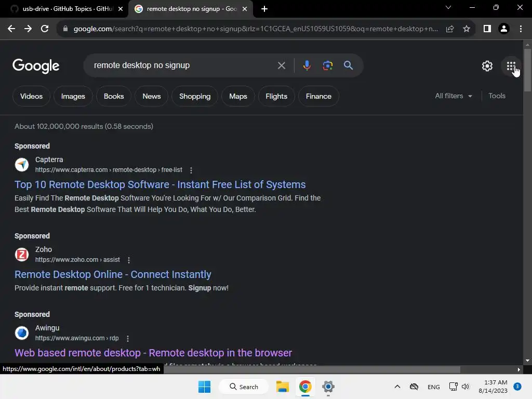The width and height of the screenshot is (532, 399).
Task: Filter results by Maps
Action: (238, 96)
